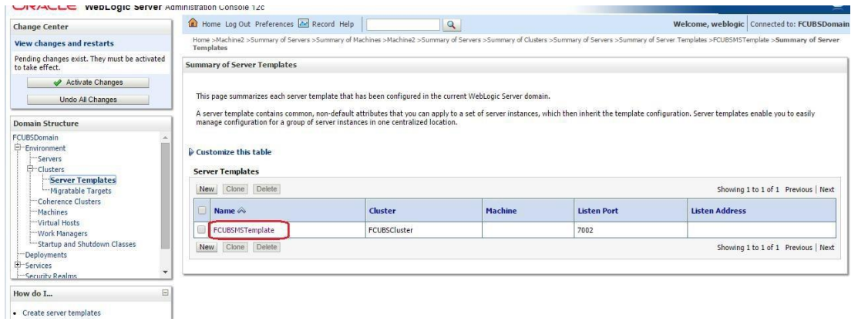Open Create server templates help link
Image resolution: width=868 pixels, height=325 pixels.
tap(62, 313)
